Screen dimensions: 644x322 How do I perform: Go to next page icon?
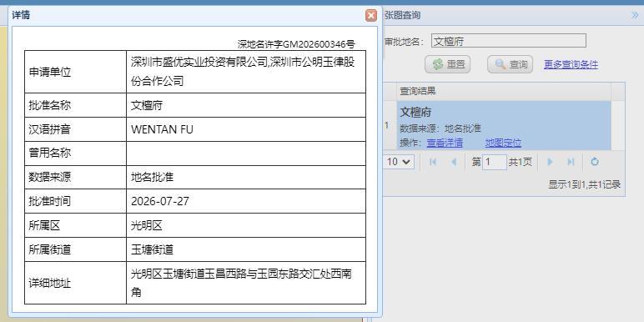click(550, 162)
